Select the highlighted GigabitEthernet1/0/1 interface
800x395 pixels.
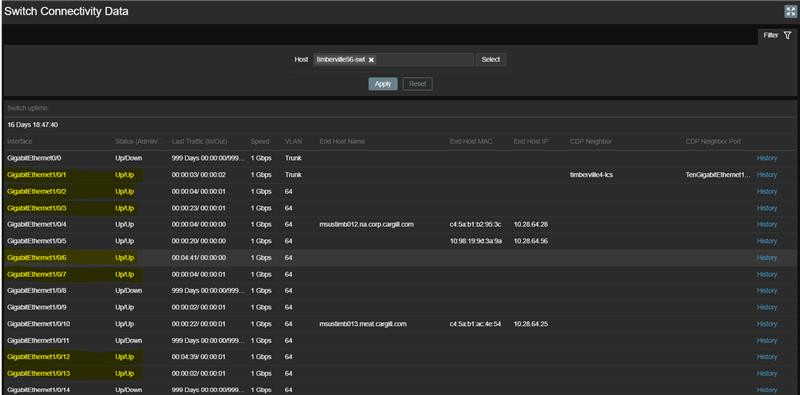[x=37, y=175]
